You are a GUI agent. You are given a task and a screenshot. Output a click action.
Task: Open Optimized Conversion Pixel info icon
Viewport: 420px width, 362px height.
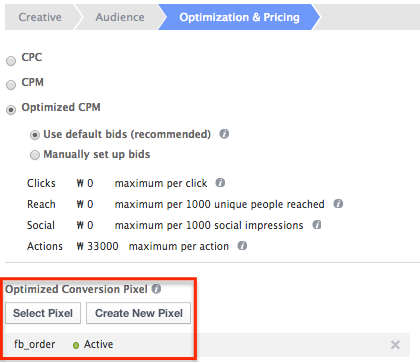click(156, 289)
